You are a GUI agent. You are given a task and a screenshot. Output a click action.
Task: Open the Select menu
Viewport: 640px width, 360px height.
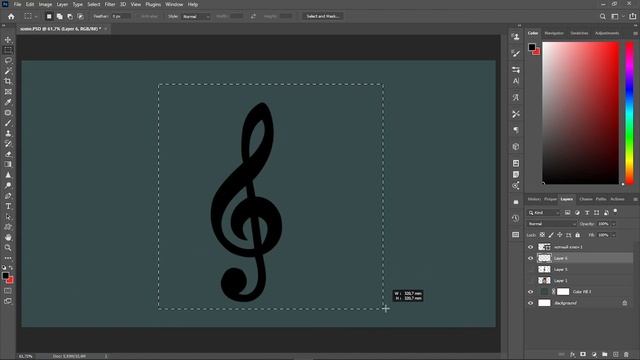(x=93, y=4)
